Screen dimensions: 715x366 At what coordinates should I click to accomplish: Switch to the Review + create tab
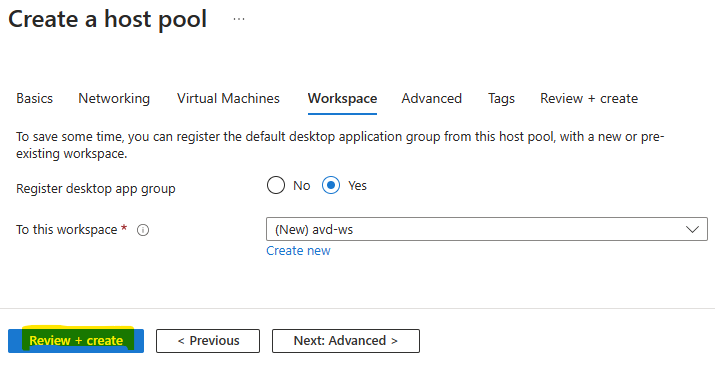(x=589, y=98)
